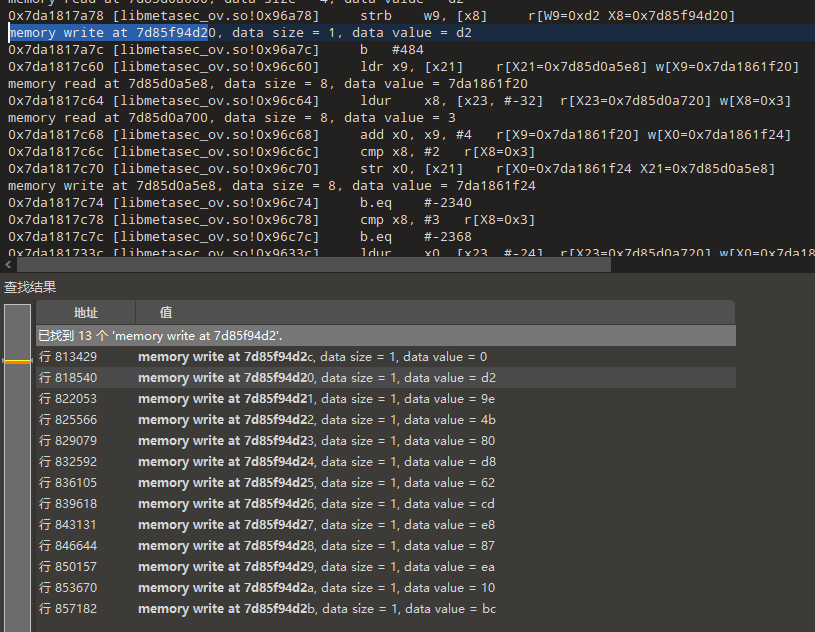Click highlighted 'memory write at 7d85f94d20' editor line

[x=240, y=33]
